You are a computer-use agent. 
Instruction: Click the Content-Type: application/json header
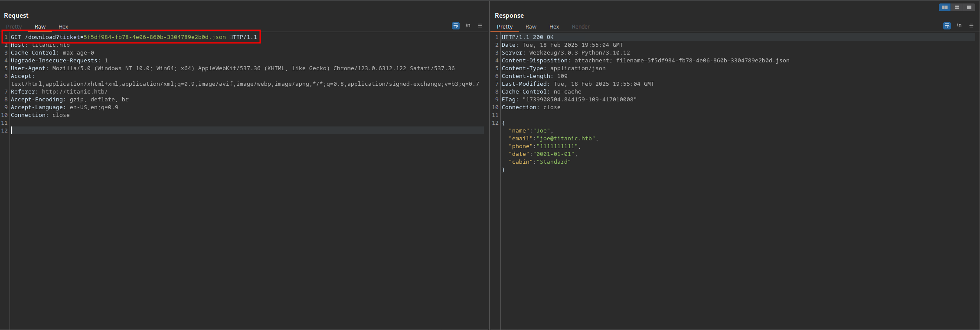click(554, 68)
